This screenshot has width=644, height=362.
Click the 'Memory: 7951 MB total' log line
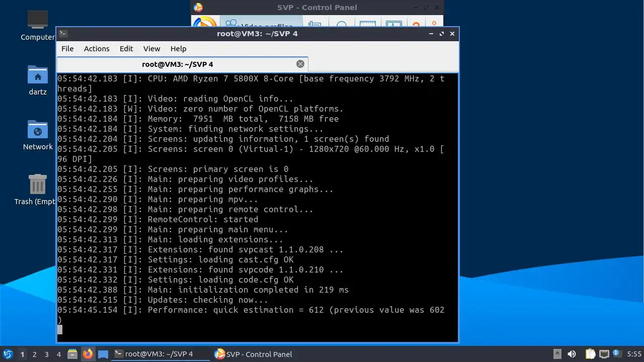coord(198,119)
